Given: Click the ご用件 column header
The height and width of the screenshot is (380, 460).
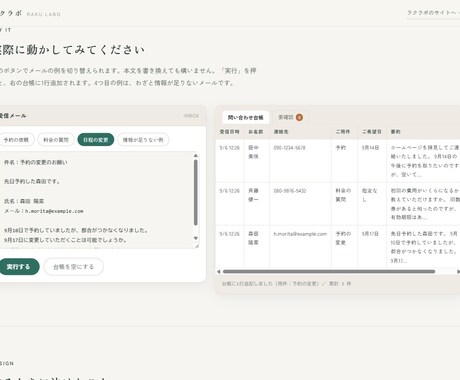Looking at the screenshot, I should click(343, 132).
